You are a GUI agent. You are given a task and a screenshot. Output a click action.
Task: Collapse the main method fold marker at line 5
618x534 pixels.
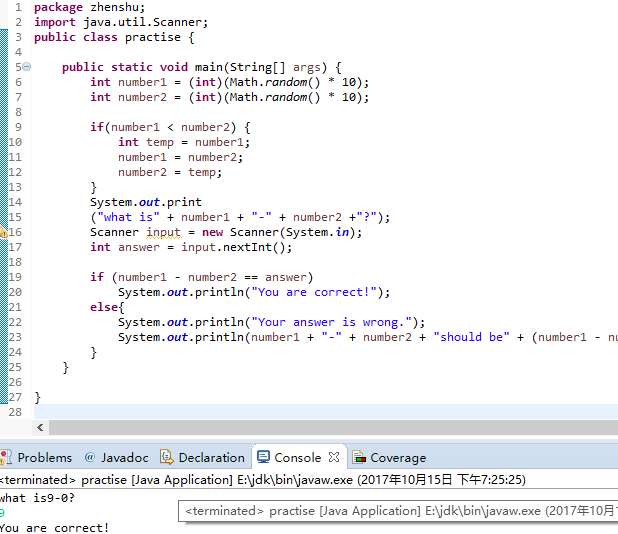tap(26, 67)
